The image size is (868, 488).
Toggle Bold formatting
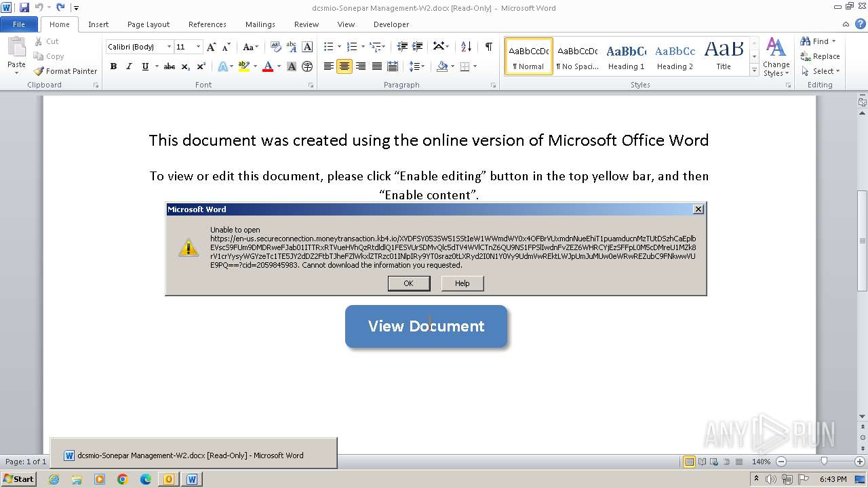(113, 66)
